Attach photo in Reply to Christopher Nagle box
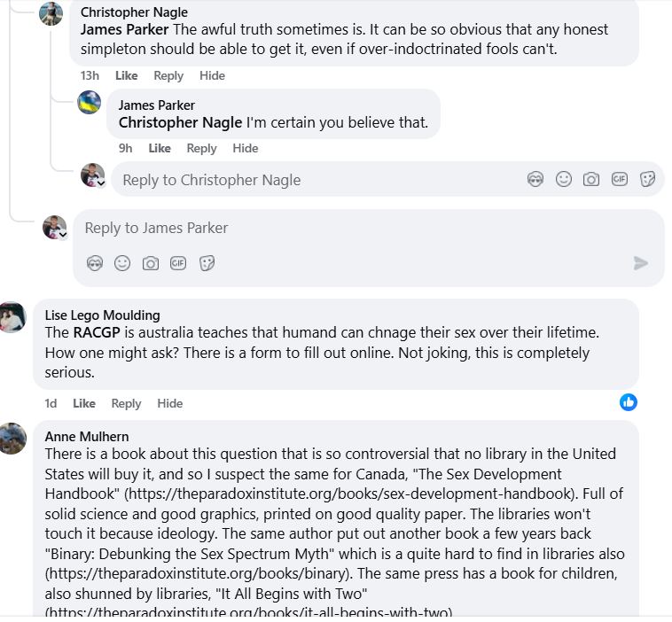The height and width of the screenshot is (622, 672). click(591, 179)
